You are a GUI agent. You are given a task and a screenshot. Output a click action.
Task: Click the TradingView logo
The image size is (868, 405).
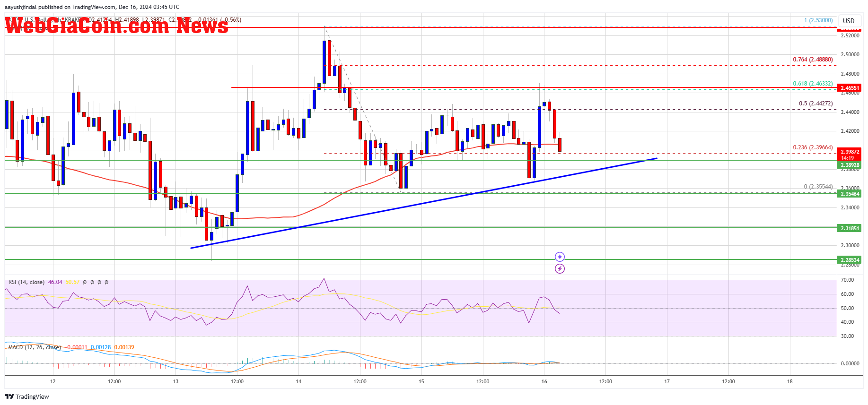coord(27,396)
